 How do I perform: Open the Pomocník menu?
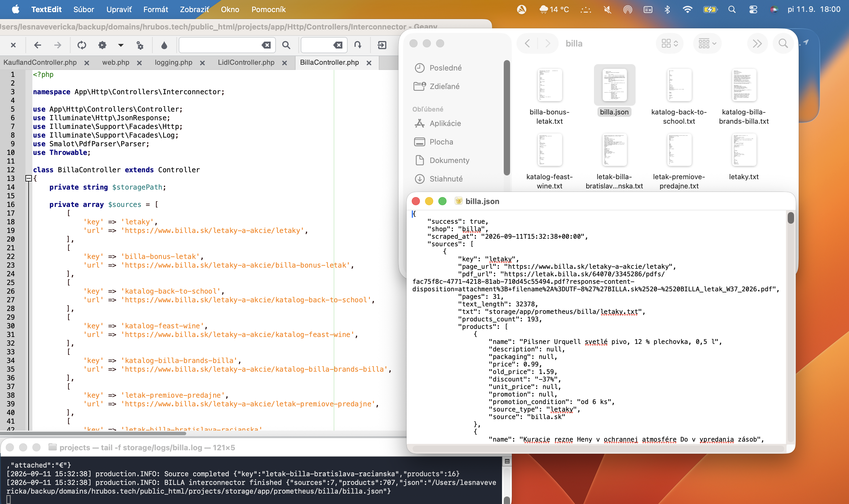tap(268, 9)
